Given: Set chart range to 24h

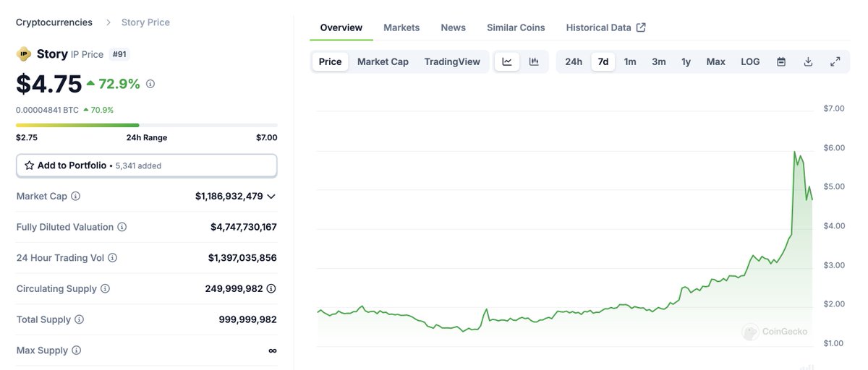Looking at the screenshot, I should [x=574, y=61].
